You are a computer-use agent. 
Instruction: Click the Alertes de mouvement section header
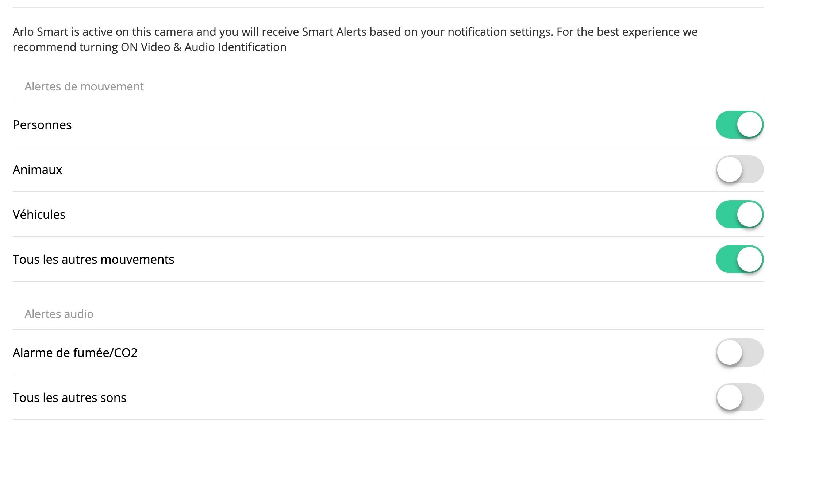click(84, 86)
